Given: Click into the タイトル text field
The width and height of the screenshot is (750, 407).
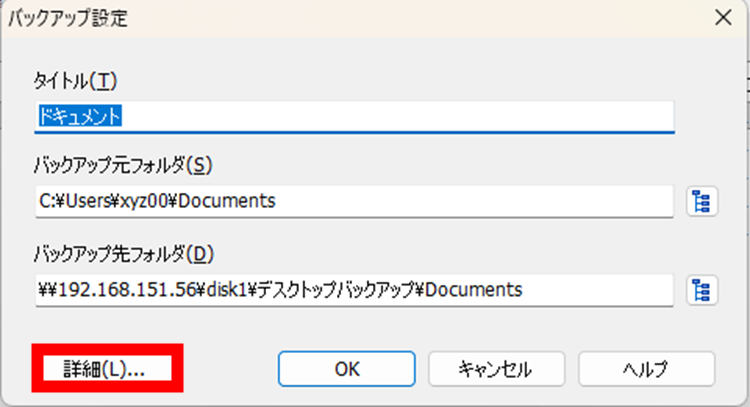Looking at the screenshot, I should point(354,117).
